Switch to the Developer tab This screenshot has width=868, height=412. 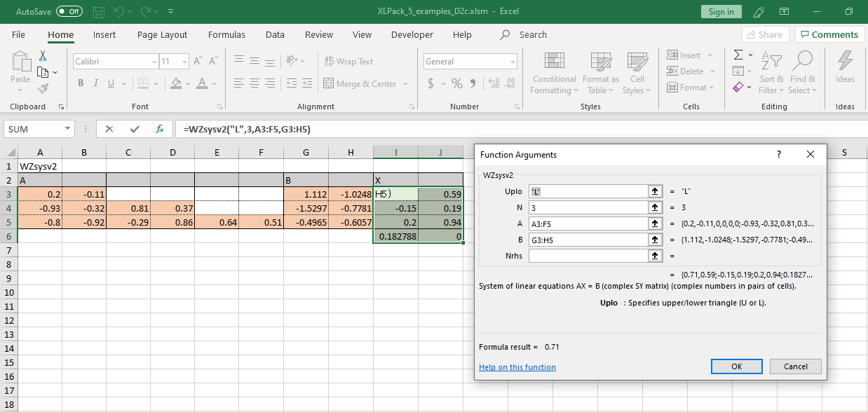click(x=412, y=34)
